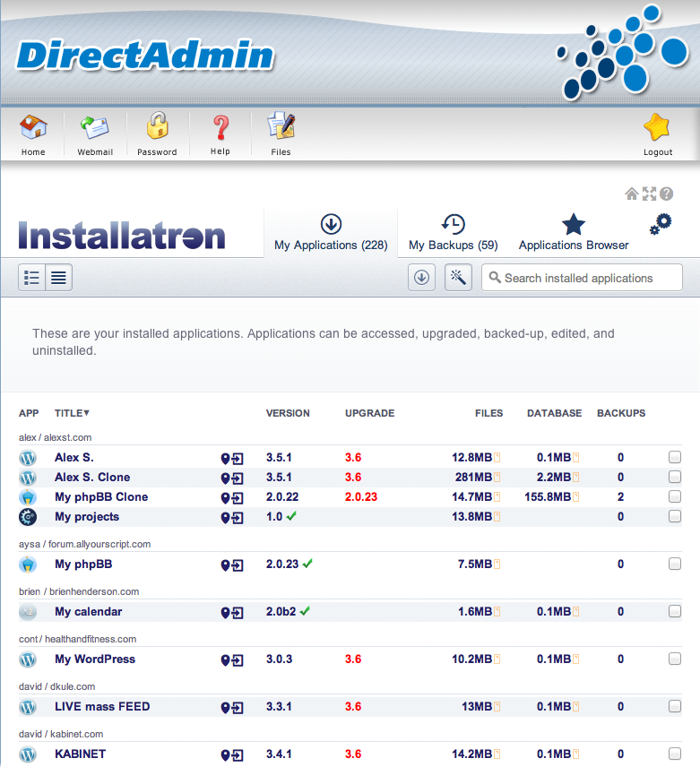Click the login arrow icon for My phpBB
Image resolution: width=700 pixels, height=767 pixels.
point(238,565)
